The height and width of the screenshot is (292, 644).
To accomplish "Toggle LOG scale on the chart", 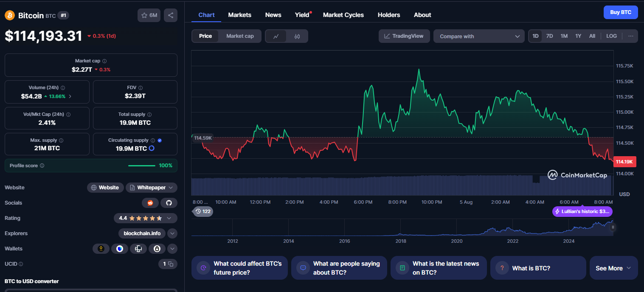I will [611, 36].
